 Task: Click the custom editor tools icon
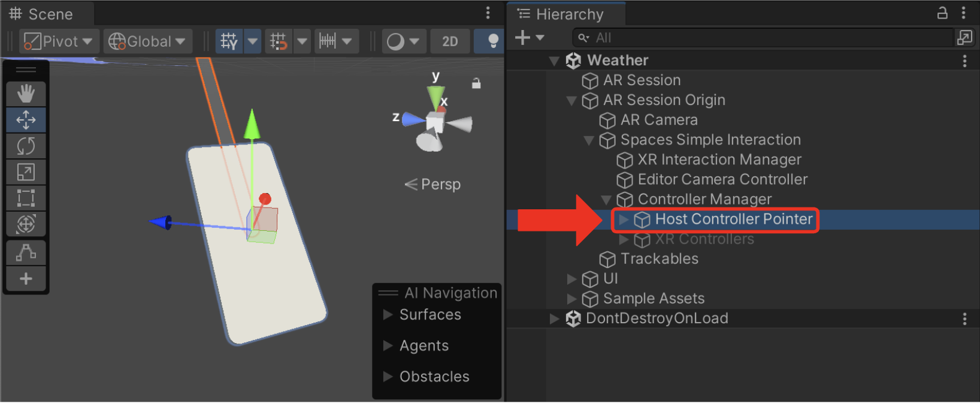[26, 252]
